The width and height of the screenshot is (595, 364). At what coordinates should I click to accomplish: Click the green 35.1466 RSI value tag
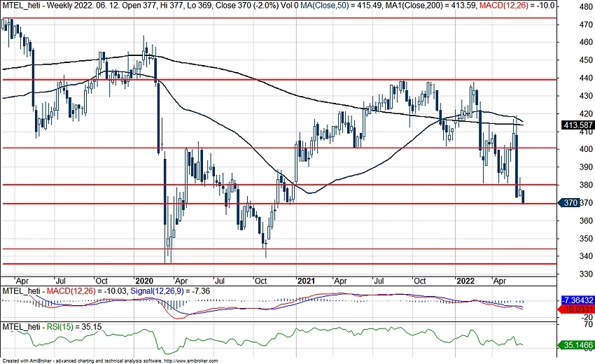(576, 345)
